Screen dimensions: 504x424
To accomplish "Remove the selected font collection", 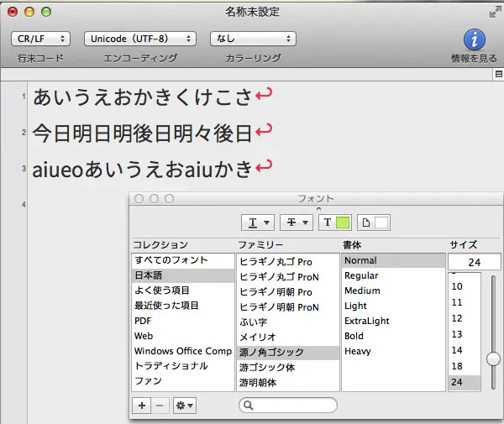I will coord(160,406).
